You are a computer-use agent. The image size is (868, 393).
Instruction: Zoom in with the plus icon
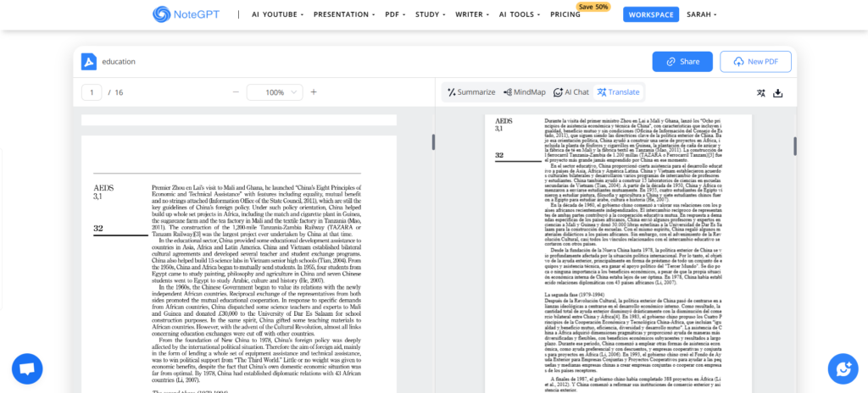(x=314, y=92)
